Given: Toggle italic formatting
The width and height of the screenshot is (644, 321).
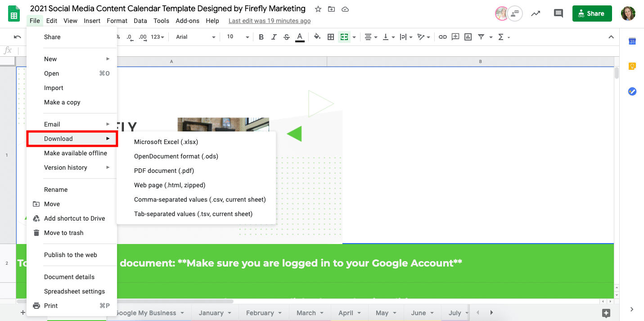Looking at the screenshot, I should click(x=274, y=37).
